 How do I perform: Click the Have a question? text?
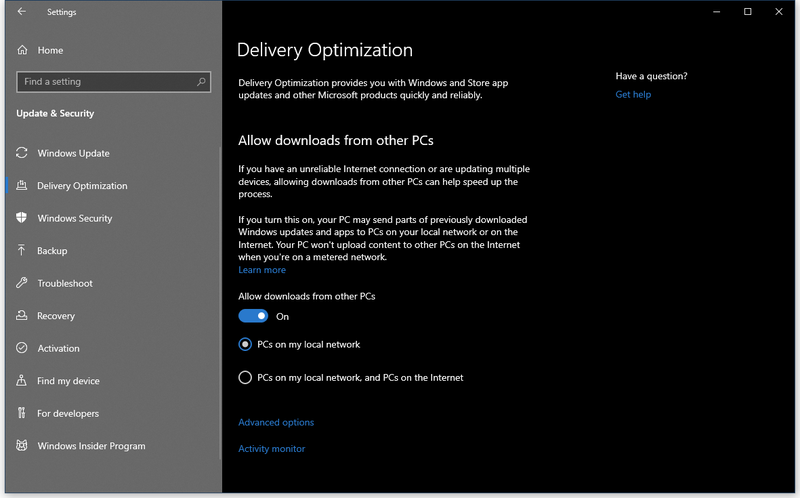[x=651, y=76]
